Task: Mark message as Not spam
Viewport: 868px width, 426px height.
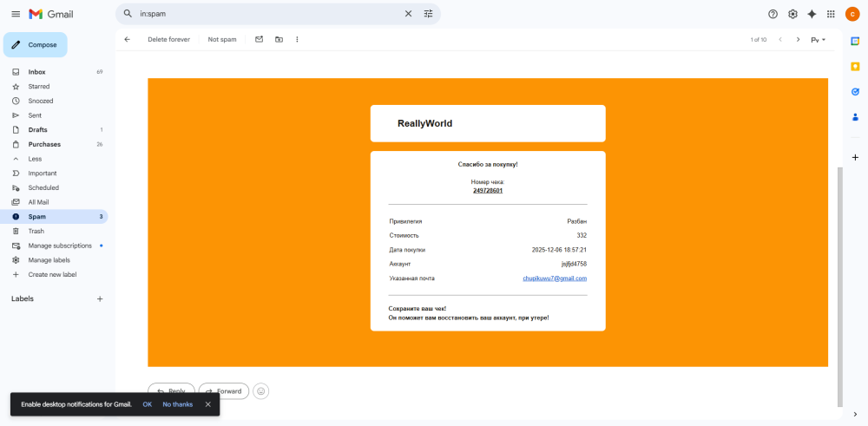Action: [x=222, y=39]
